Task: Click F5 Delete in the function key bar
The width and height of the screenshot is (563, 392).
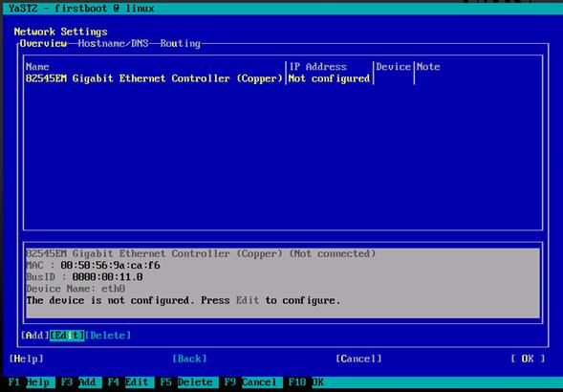Action: 187,381
